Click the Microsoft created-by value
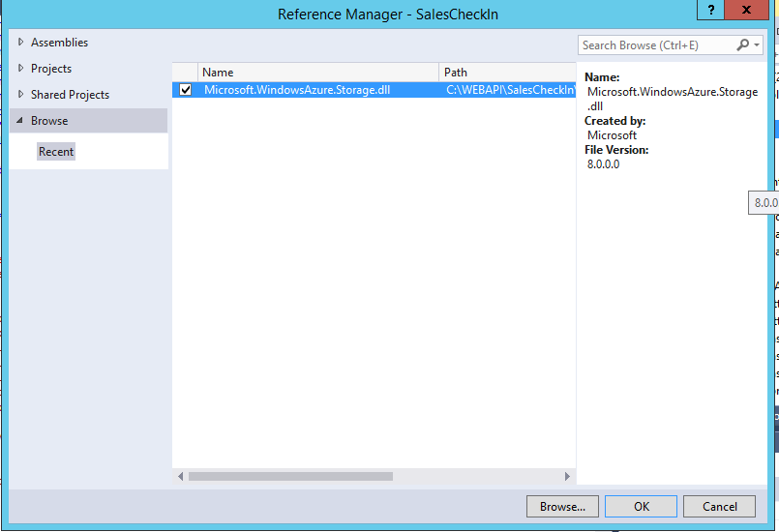Viewport: 779px width, 532px height. [x=612, y=135]
